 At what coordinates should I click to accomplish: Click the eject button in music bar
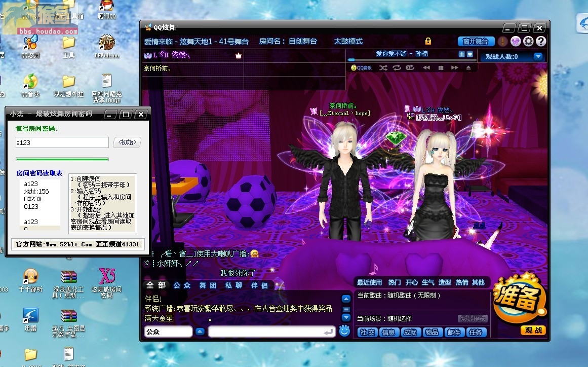click(468, 68)
